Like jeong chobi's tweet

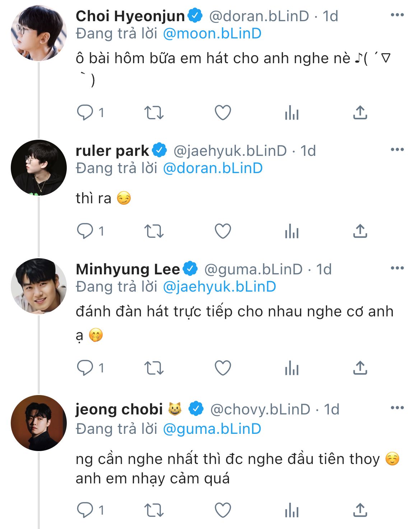(x=223, y=510)
